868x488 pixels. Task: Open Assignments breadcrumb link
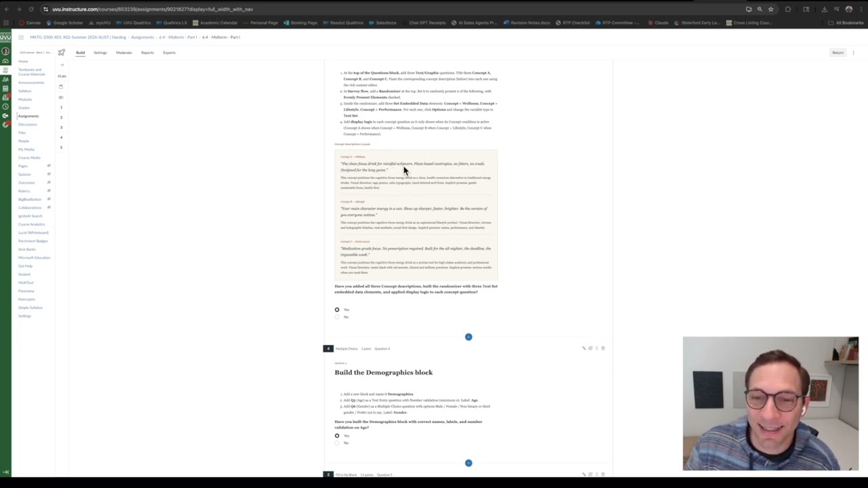142,37
